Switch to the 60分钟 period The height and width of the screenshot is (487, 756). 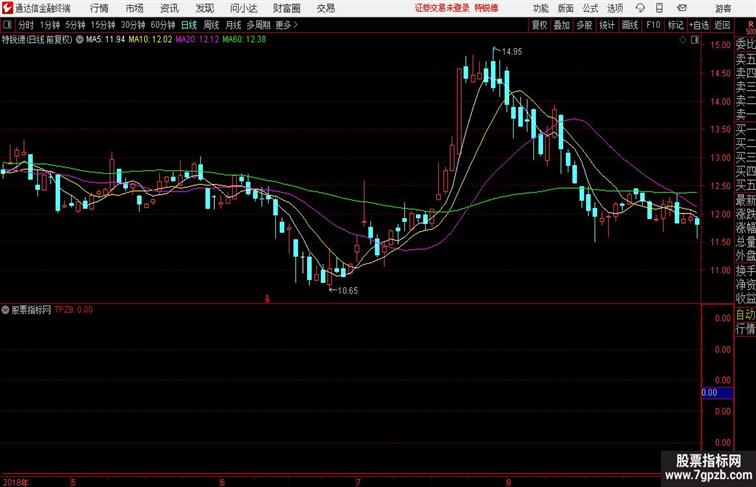pos(163,25)
